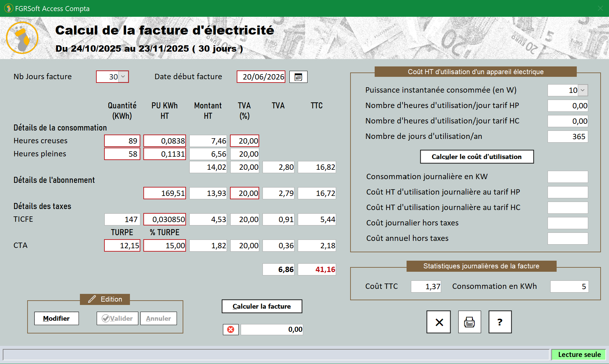Click the Date début facture field
The width and height of the screenshot is (609, 364).
(261, 77)
